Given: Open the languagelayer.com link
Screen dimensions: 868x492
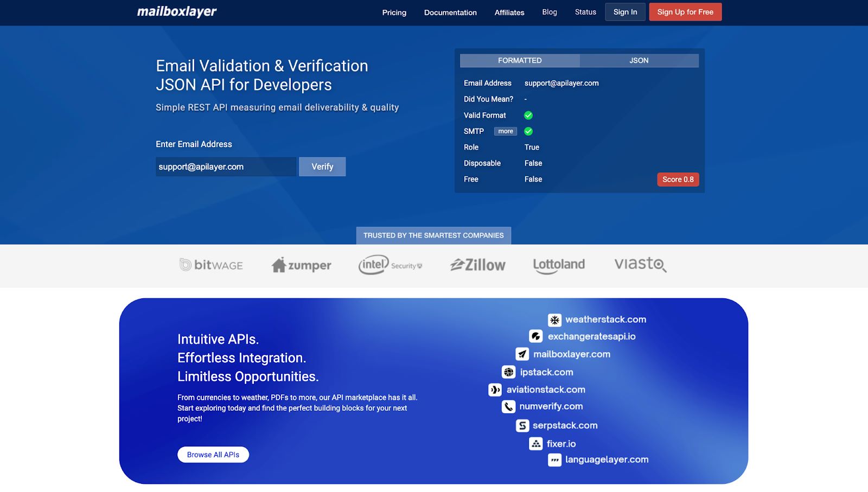Looking at the screenshot, I should 607,459.
